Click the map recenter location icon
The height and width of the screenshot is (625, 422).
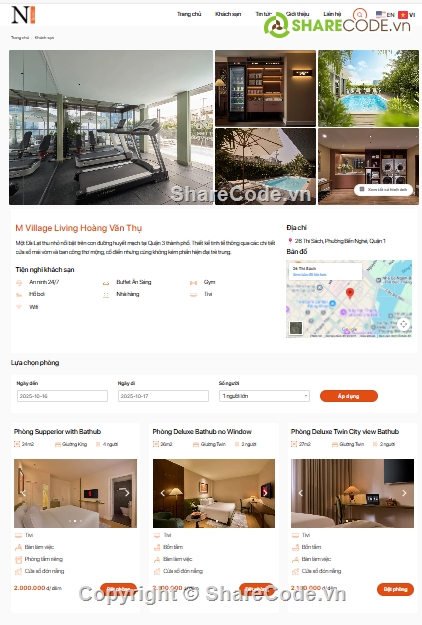pyautogui.click(x=404, y=324)
